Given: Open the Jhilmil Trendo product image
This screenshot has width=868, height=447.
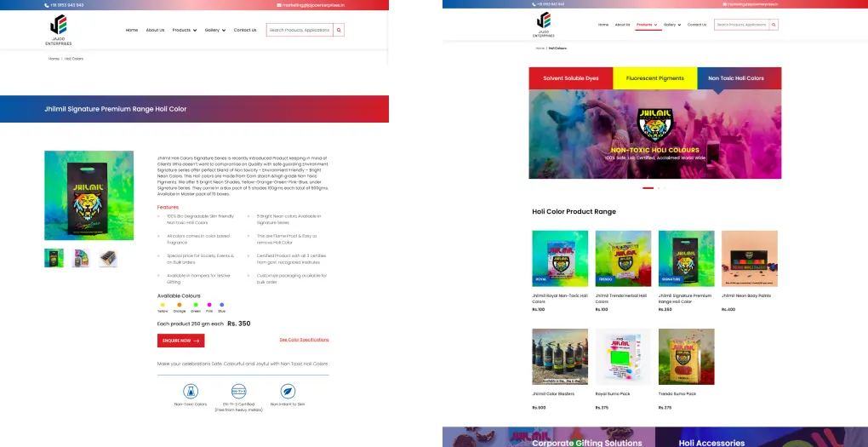Looking at the screenshot, I should pyautogui.click(x=623, y=259).
